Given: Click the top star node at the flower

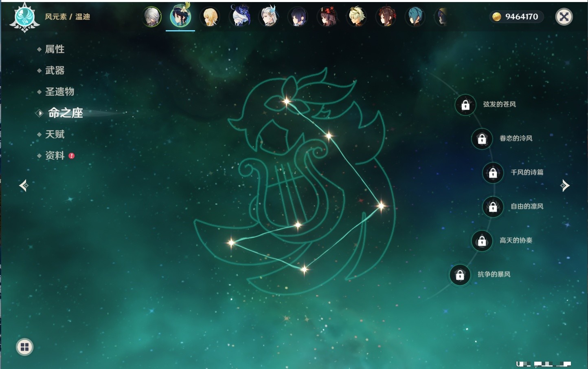Looking at the screenshot, I should point(287,102).
